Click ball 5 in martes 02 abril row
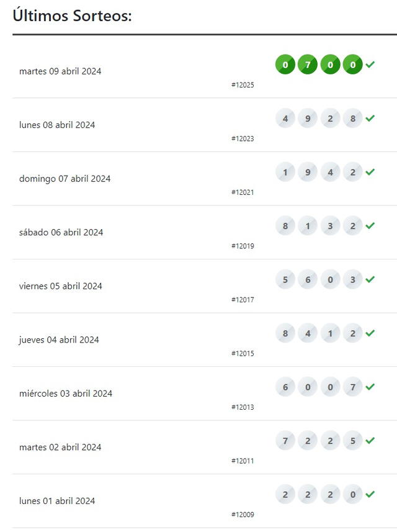 [x=352, y=441]
